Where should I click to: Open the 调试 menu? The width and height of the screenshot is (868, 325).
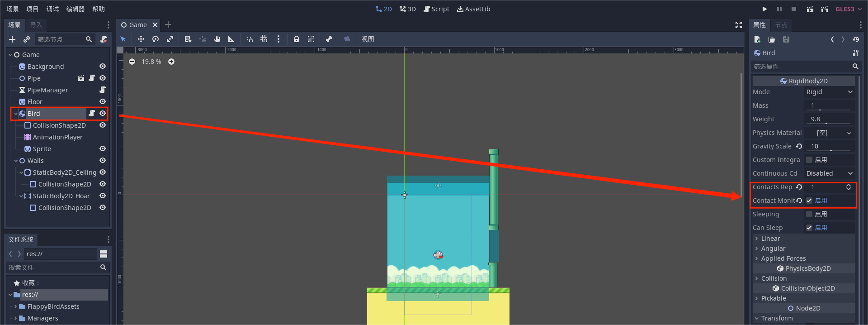[52, 9]
